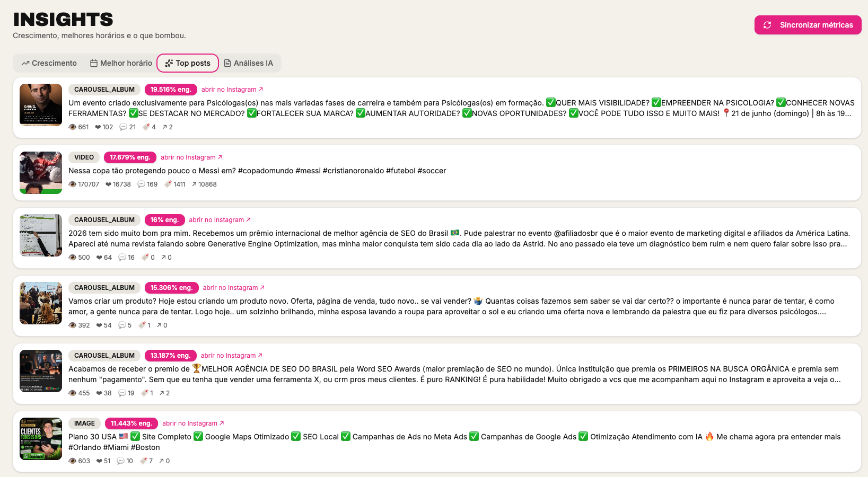Click the 19.516% eng. badge
868x477 pixels.
(x=171, y=90)
